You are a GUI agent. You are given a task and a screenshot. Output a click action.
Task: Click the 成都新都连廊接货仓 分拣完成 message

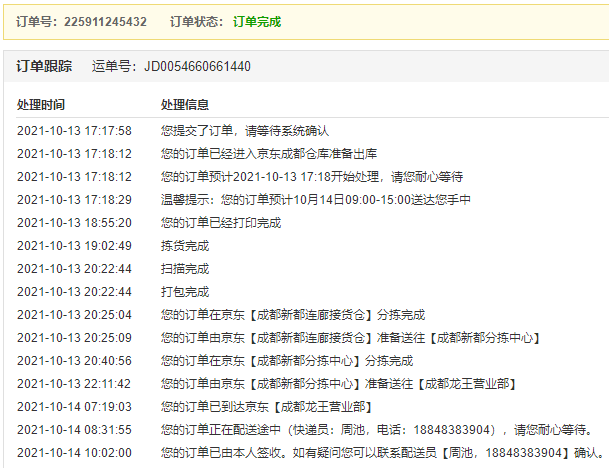tap(293, 315)
